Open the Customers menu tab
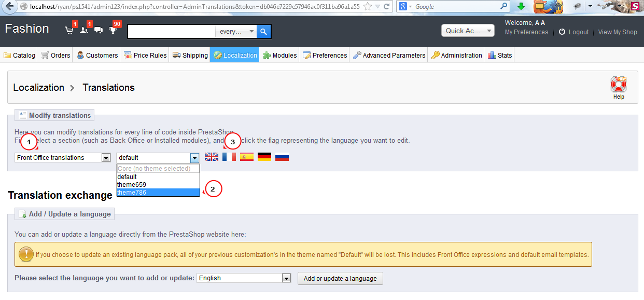 [x=97, y=56]
